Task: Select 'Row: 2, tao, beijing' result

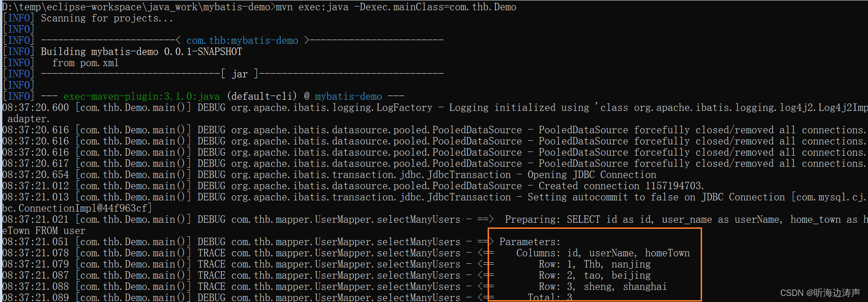Action: tap(594, 275)
